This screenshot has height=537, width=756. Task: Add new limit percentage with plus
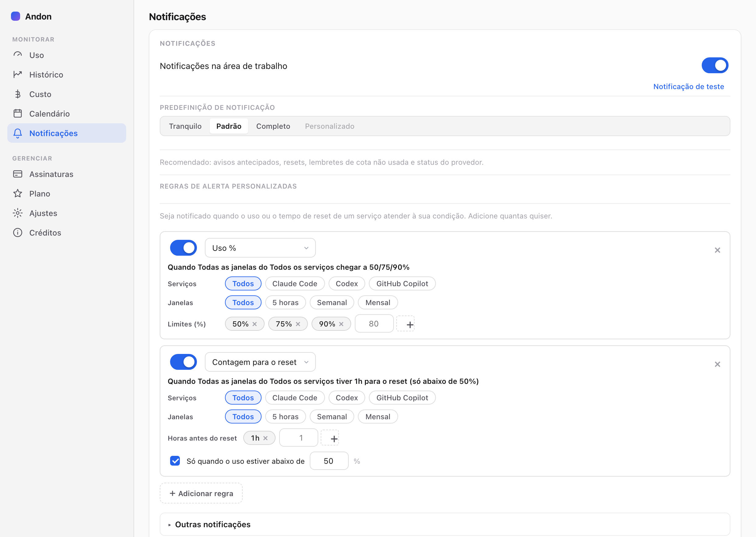pyautogui.click(x=405, y=324)
